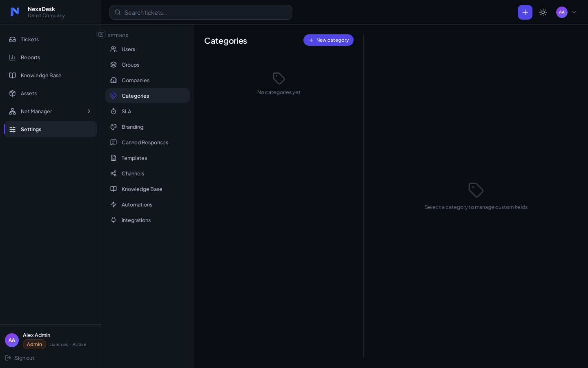Click the Settings sliders icon
The width and height of the screenshot is (588, 368).
pyautogui.click(x=13, y=129)
